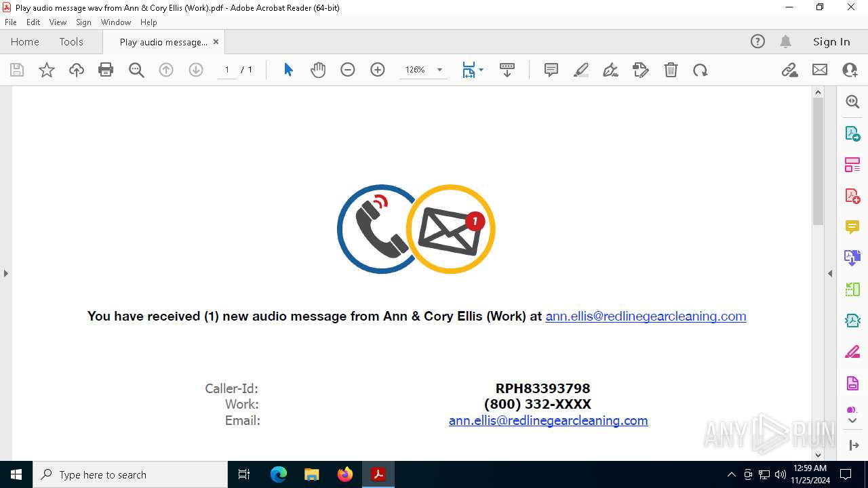Viewport: 868px width, 488px height.
Task: Star this file with the bookmark icon
Action: tap(47, 70)
